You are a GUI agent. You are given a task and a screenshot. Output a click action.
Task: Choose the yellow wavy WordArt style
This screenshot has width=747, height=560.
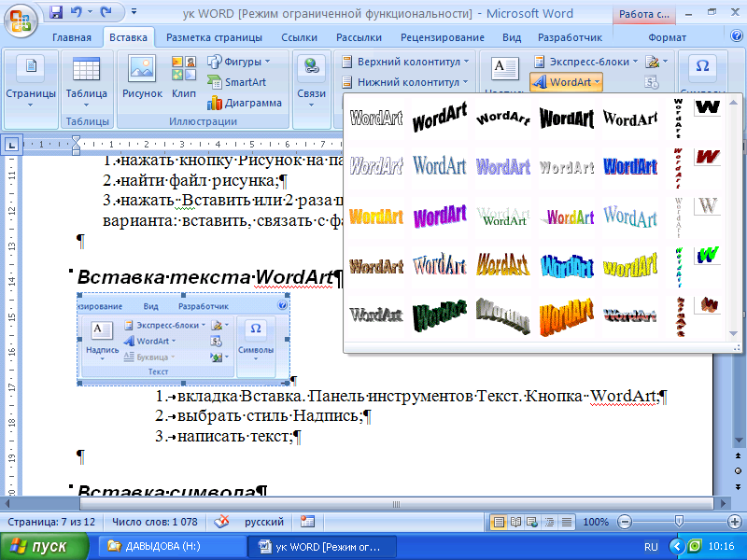click(629, 266)
